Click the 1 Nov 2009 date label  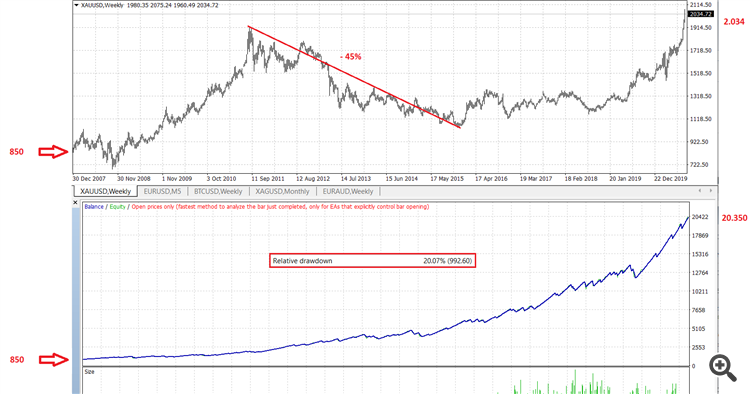(177, 179)
